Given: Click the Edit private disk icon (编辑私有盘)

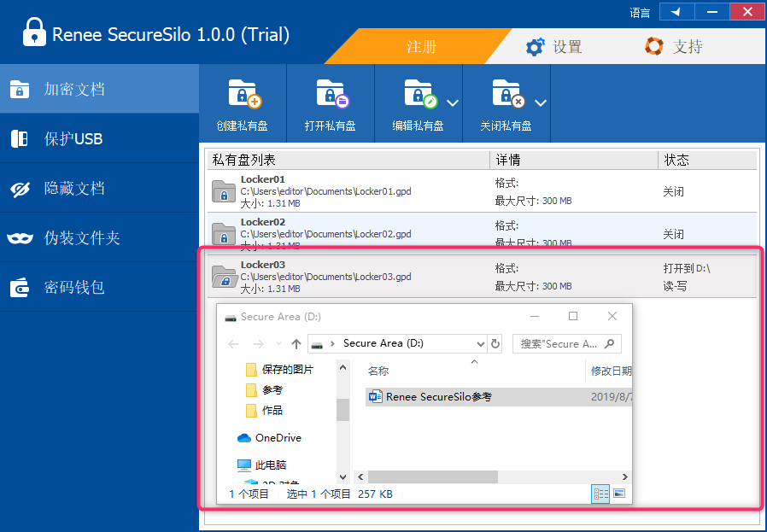Looking at the screenshot, I should (421, 94).
